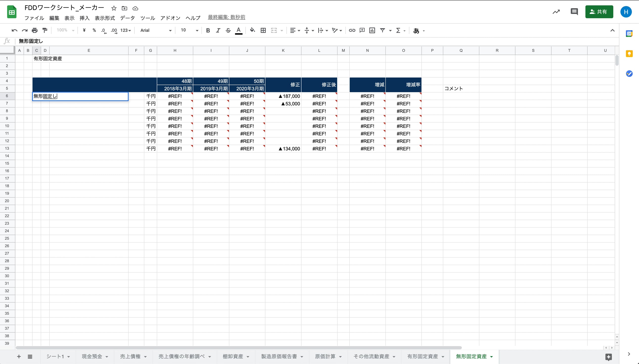Expand the font size dropdown
The width and height of the screenshot is (639, 364).
tap(189, 30)
